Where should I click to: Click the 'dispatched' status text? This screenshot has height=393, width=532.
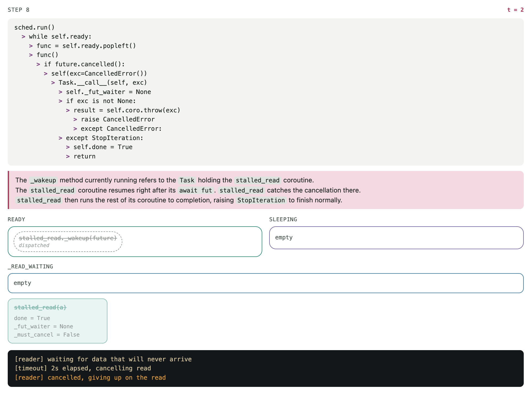(x=34, y=245)
